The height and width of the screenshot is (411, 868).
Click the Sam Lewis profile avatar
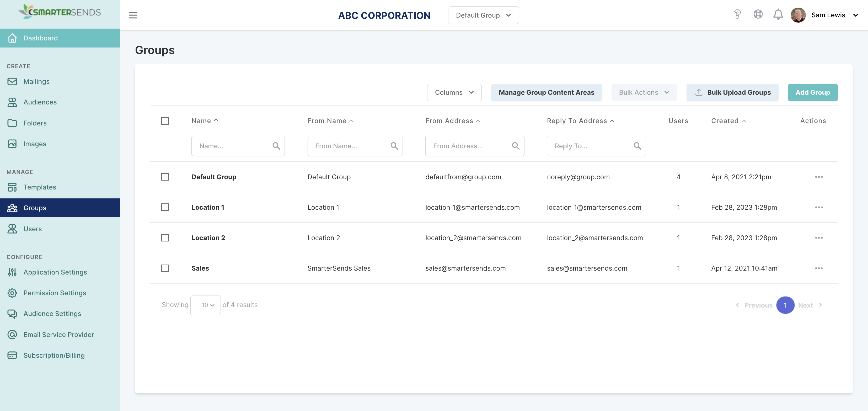pos(798,15)
